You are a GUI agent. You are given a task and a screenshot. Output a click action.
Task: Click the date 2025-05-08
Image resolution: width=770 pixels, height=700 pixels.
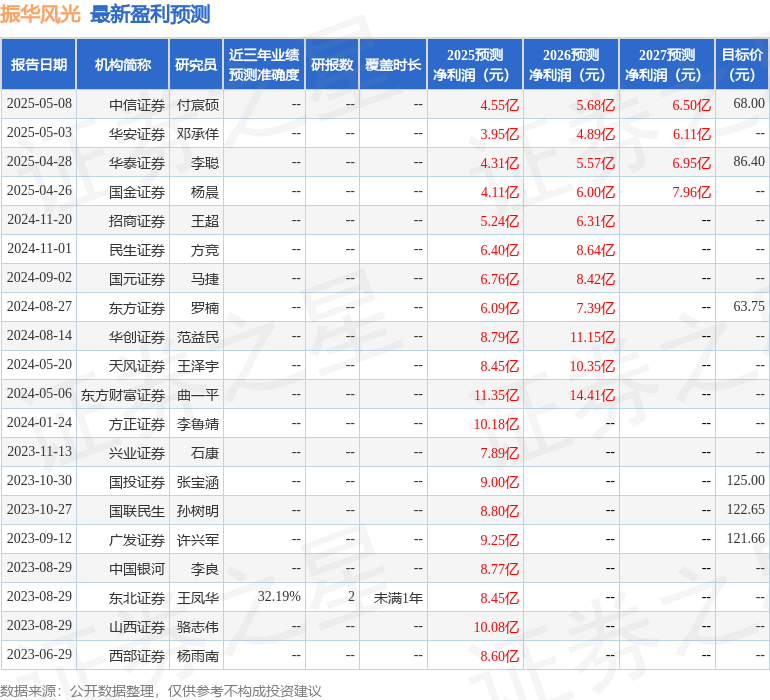pos(39,104)
